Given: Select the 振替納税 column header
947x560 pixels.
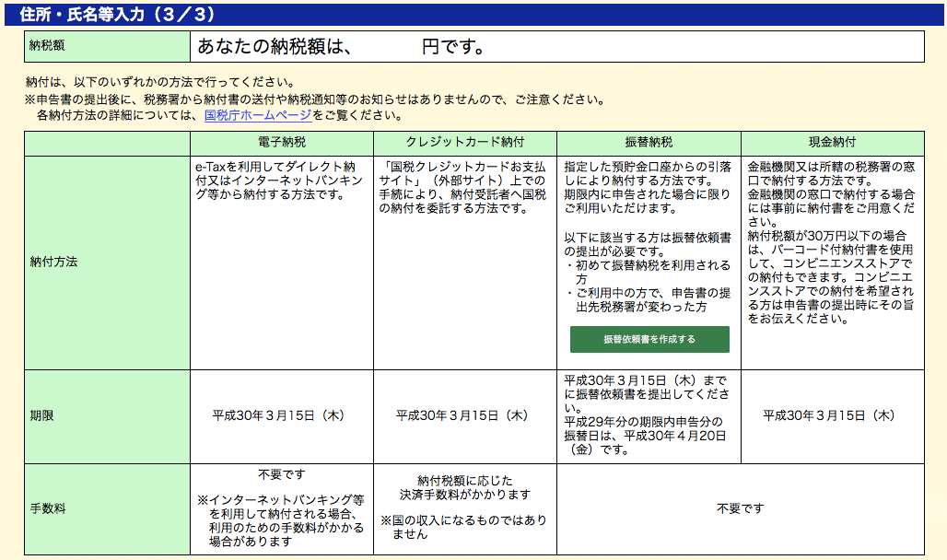Looking at the screenshot, I should 648,143.
